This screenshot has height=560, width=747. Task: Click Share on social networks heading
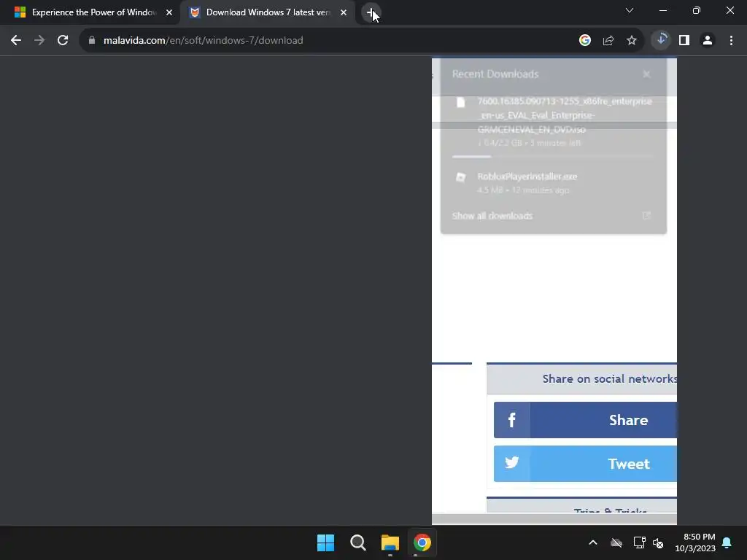[610, 379]
